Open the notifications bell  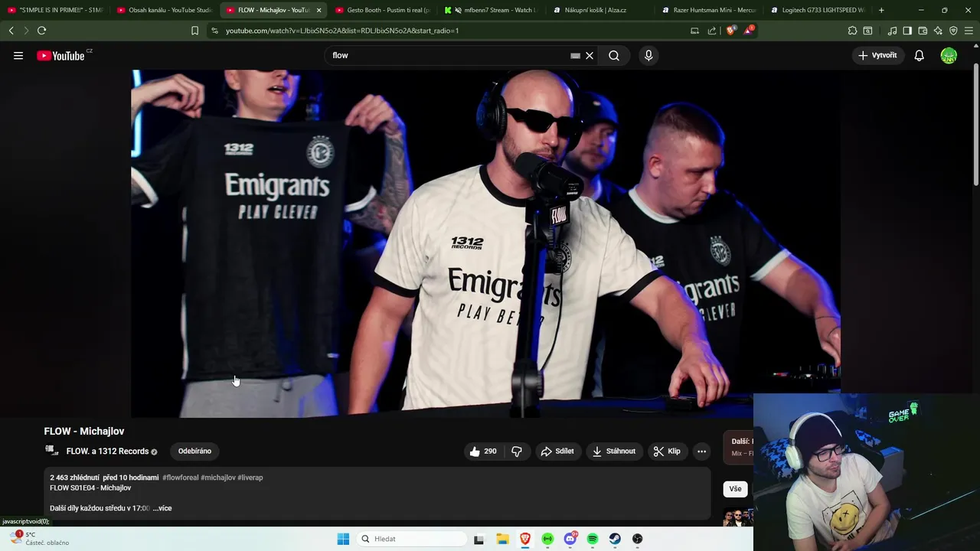point(919,55)
